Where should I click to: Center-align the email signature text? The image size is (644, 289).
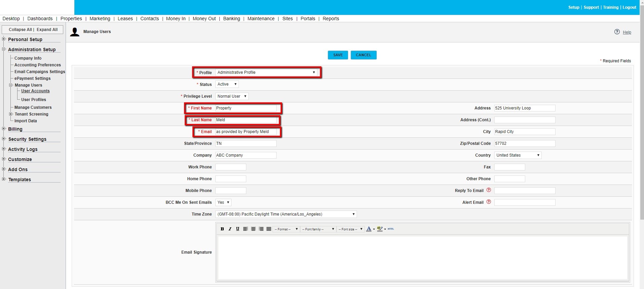coord(253,229)
